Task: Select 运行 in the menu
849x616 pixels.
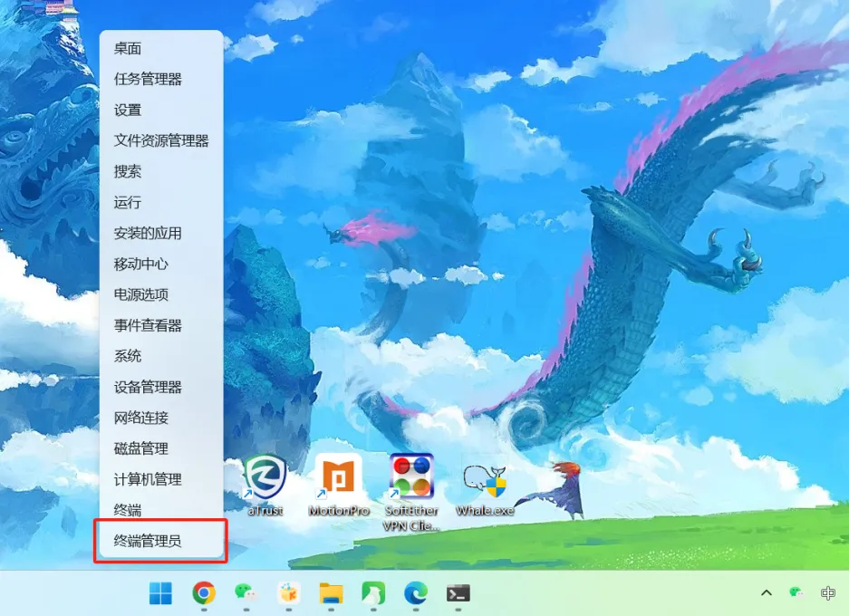Action: [161, 202]
